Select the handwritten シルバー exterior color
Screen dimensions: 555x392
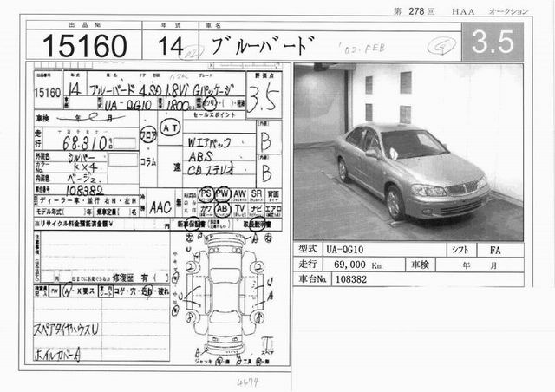(82, 157)
